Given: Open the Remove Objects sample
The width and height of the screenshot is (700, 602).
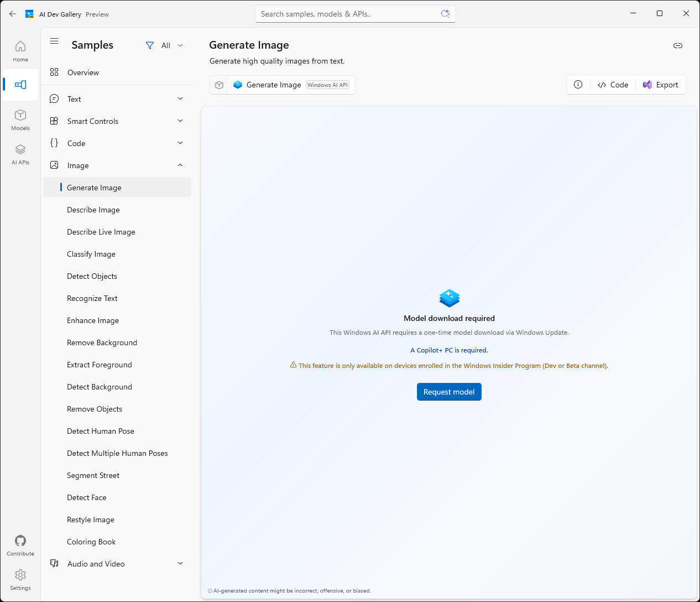Looking at the screenshot, I should coord(117,409).
